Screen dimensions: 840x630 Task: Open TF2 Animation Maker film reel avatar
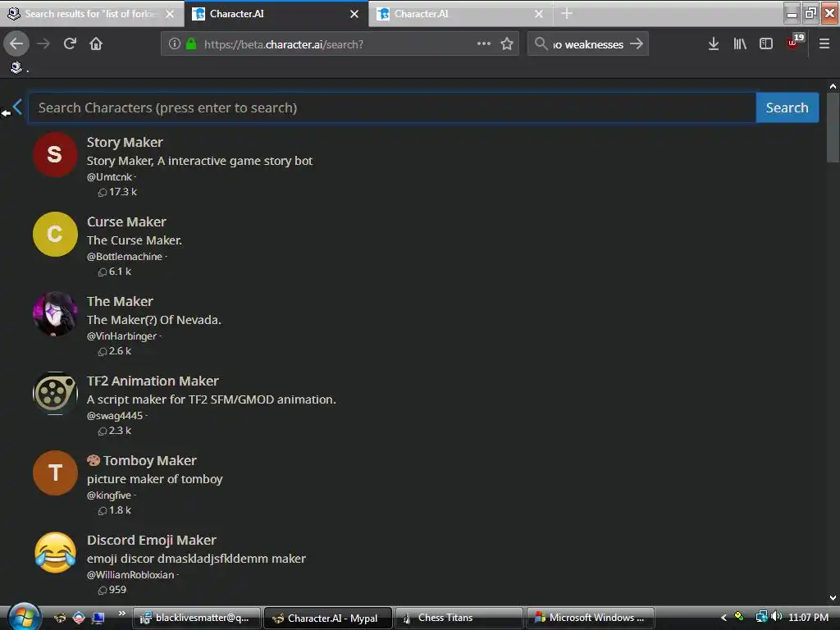pyautogui.click(x=55, y=393)
